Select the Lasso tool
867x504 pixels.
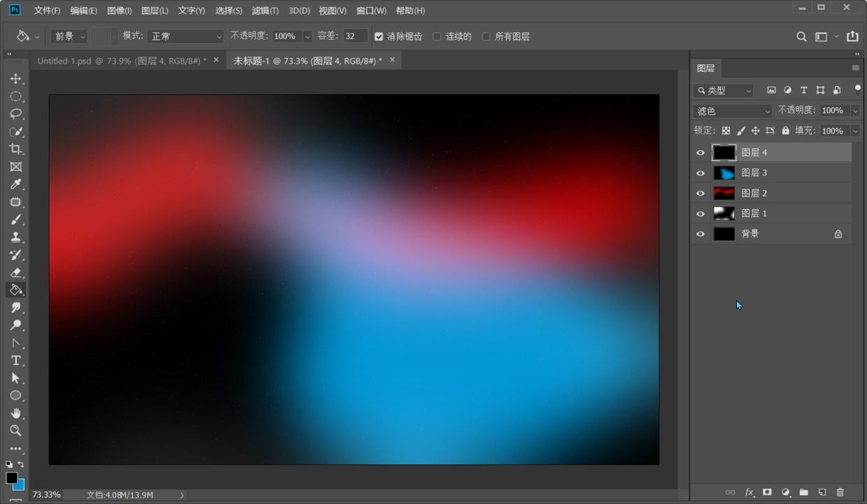coord(15,114)
